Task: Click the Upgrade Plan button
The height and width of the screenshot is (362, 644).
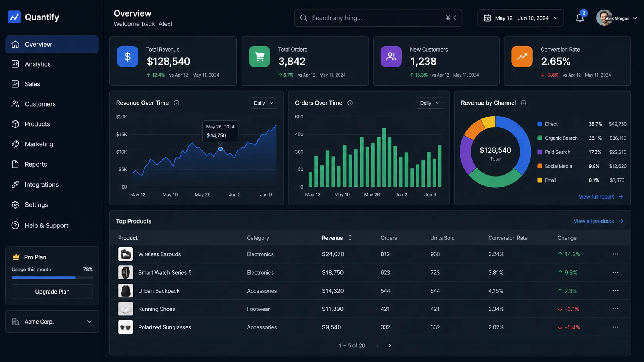Action: (x=52, y=292)
